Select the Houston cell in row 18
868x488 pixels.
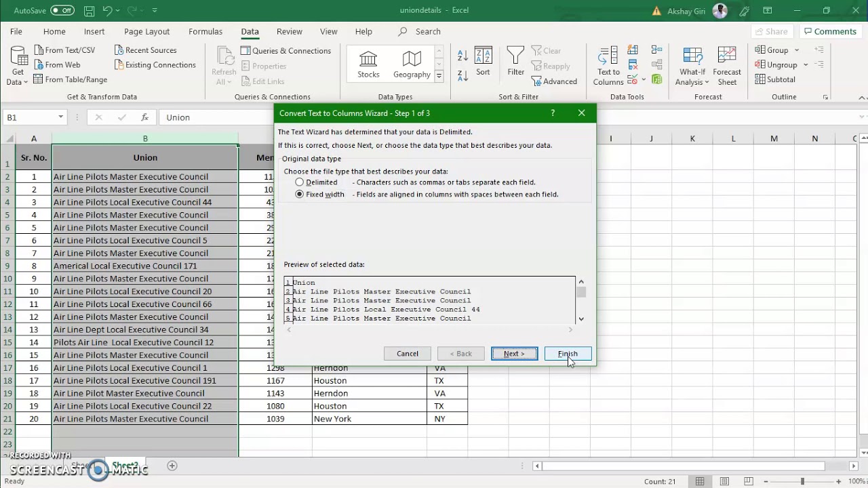tap(370, 381)
